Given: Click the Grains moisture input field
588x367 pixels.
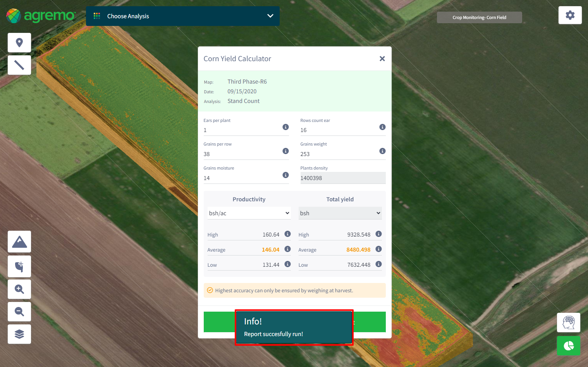Looking at the screenshot, I should click(x=242, y=178).
